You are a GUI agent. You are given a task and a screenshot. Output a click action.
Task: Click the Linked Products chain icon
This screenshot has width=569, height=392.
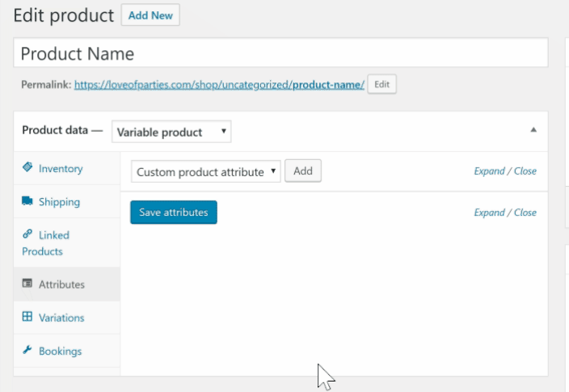pyautogui.click(x=27, y=234)
